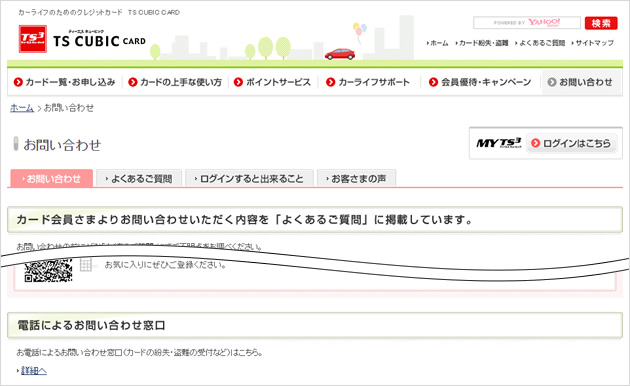Click the TS CUBIC CARD logo
This screenshot has width=630, height=386.
click(x=82, y=39)
